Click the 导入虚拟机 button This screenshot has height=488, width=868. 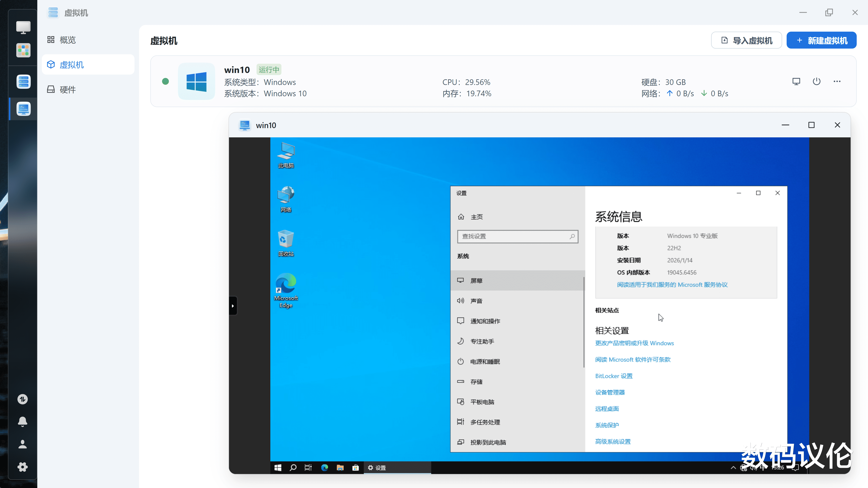746,40
